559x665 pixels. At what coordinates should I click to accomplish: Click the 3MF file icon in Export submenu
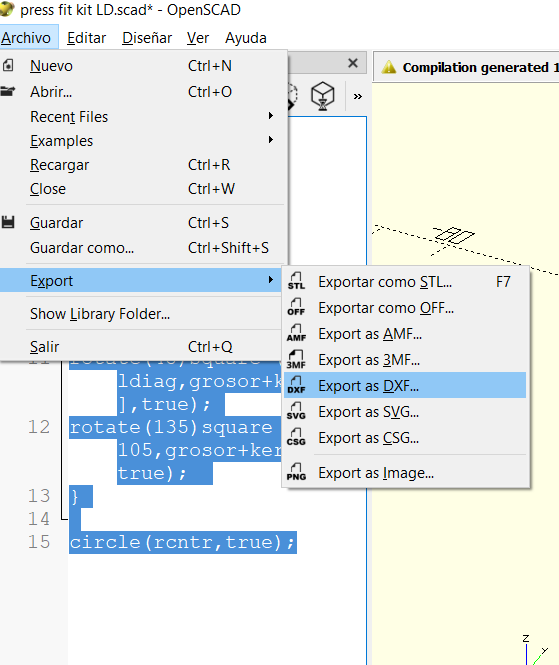(x=296, y=360)
